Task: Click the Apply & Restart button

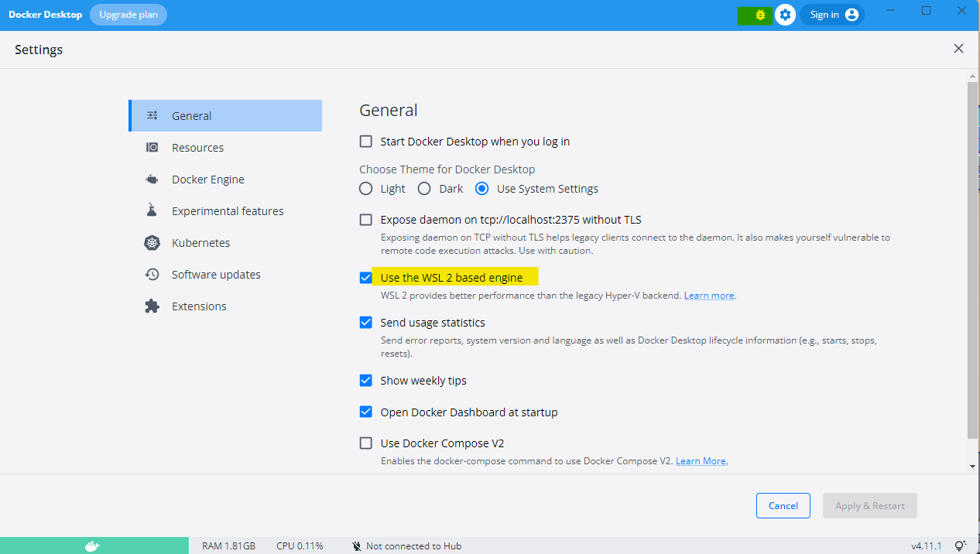Action: (x=870, y=506)
